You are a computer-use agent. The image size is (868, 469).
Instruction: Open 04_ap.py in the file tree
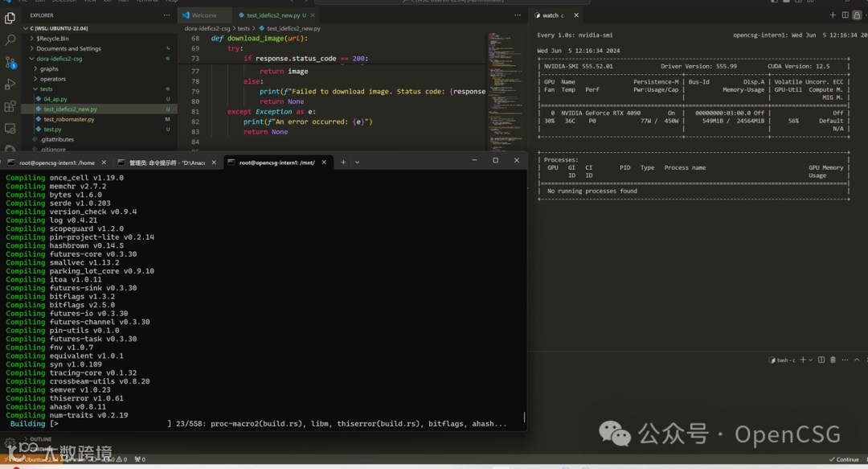(55, 99)
